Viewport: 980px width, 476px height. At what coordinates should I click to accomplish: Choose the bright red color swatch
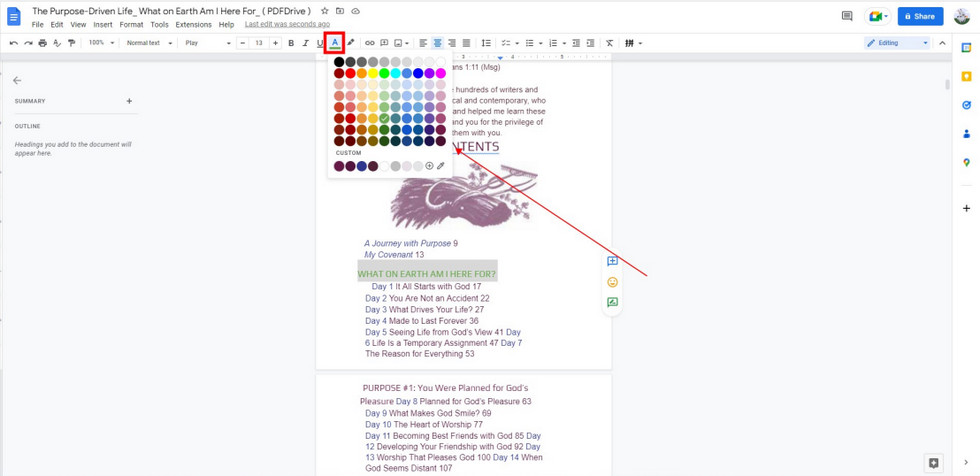coord(350,73)
